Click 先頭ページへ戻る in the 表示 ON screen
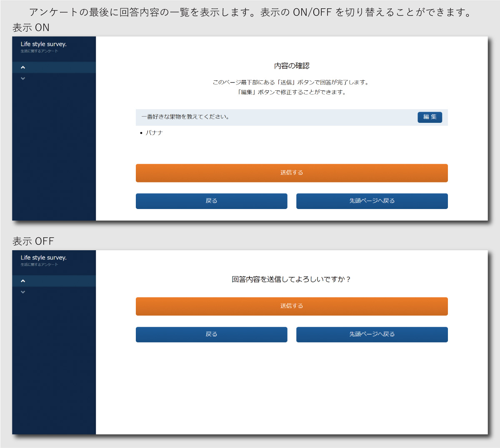Viewport: 500px width, 448px height. click(372, 201)
